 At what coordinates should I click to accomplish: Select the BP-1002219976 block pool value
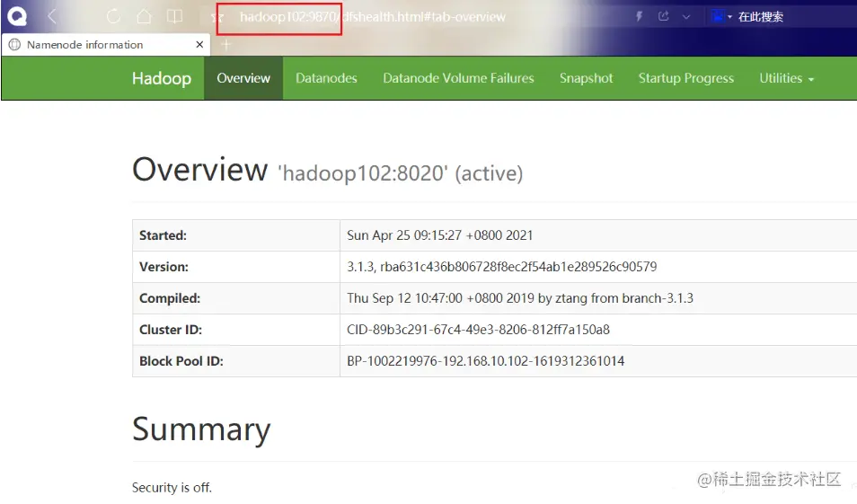[x=485, y=361]
